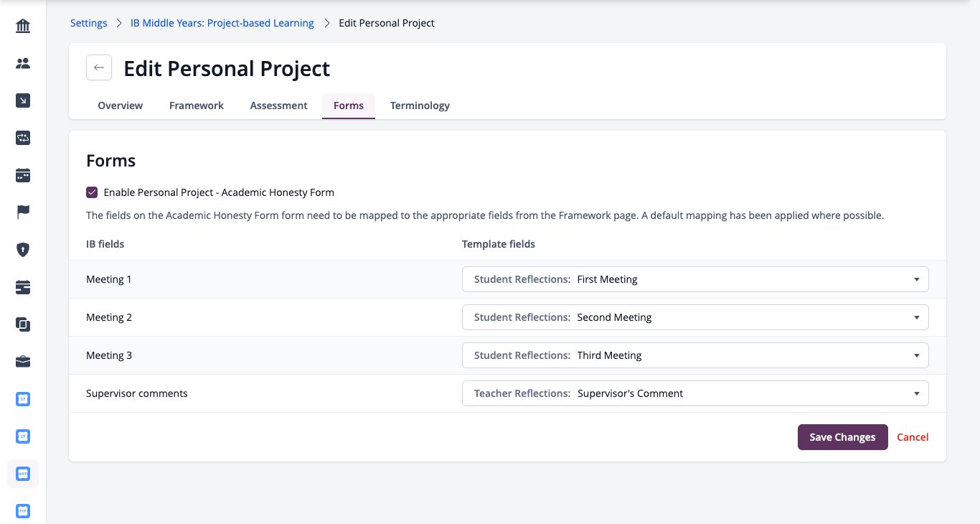Toggle Enable Academic Honesty Form checkbox
Screen dimensions: 980x524
coord(92,192)
